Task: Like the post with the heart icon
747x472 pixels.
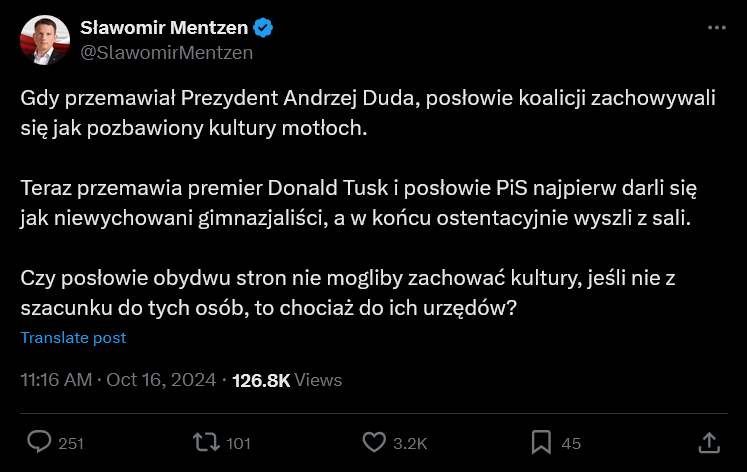Action: 374,442
